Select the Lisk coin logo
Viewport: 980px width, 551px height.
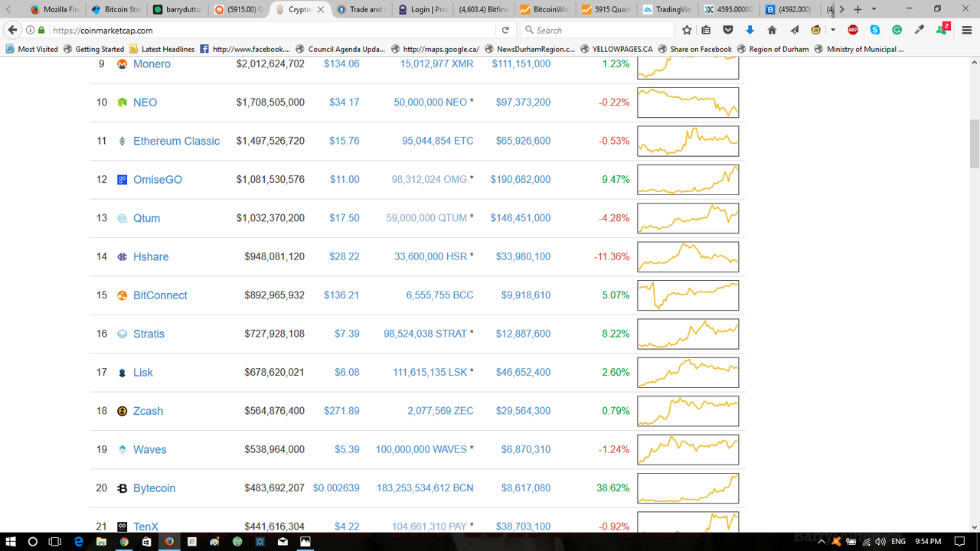[x=122, y=373]
